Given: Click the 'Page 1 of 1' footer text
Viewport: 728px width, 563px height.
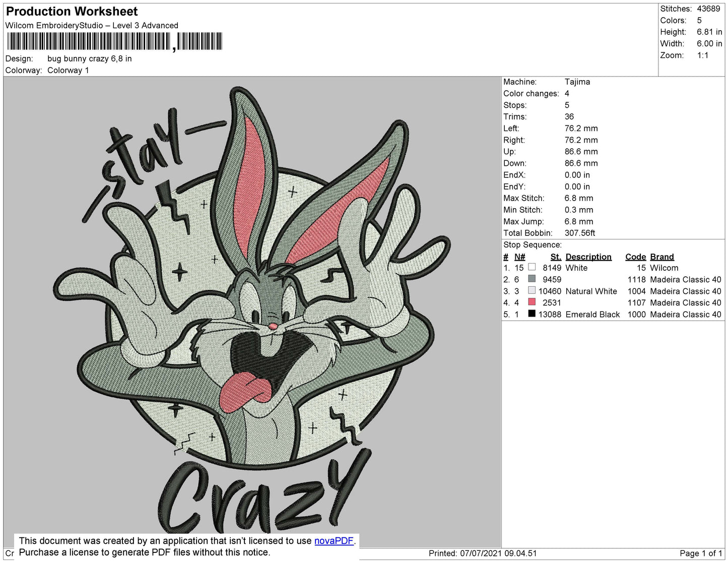Looking at the screenshot, I should pyautogui.click(x=701, y=553).
